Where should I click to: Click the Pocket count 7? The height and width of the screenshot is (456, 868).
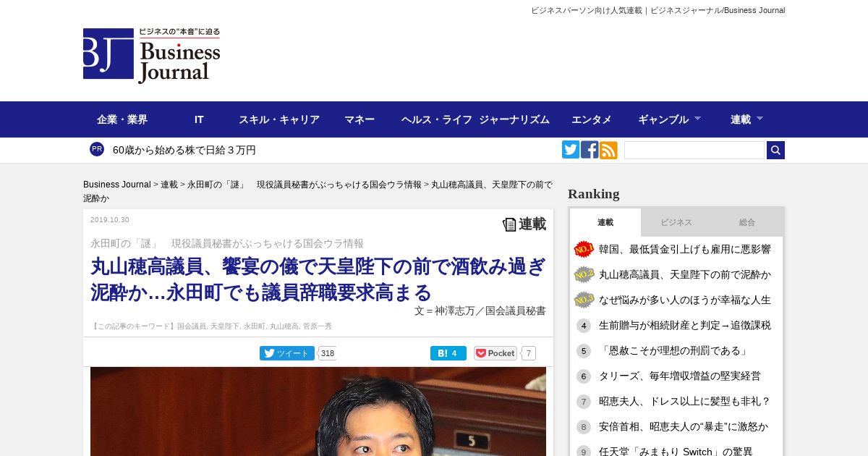click(529, 353)
